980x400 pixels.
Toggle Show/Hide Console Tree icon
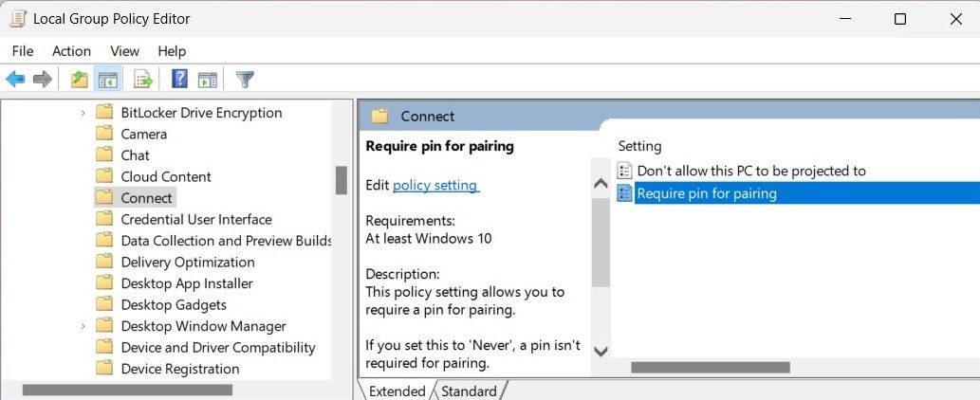tap(108, 80)
